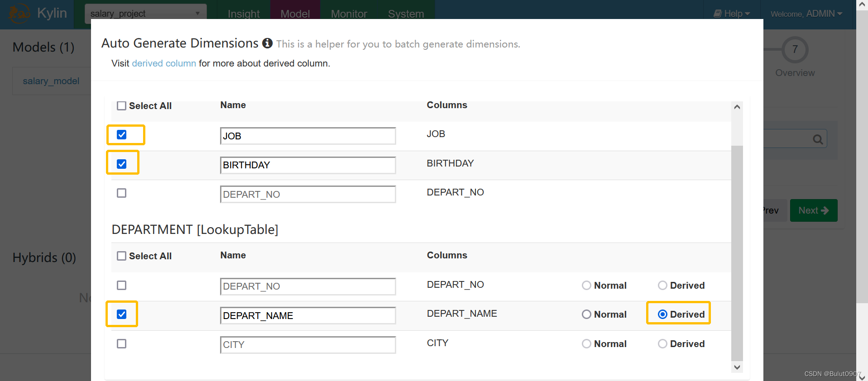Click the CITY column name text

[x=437, y=343]
